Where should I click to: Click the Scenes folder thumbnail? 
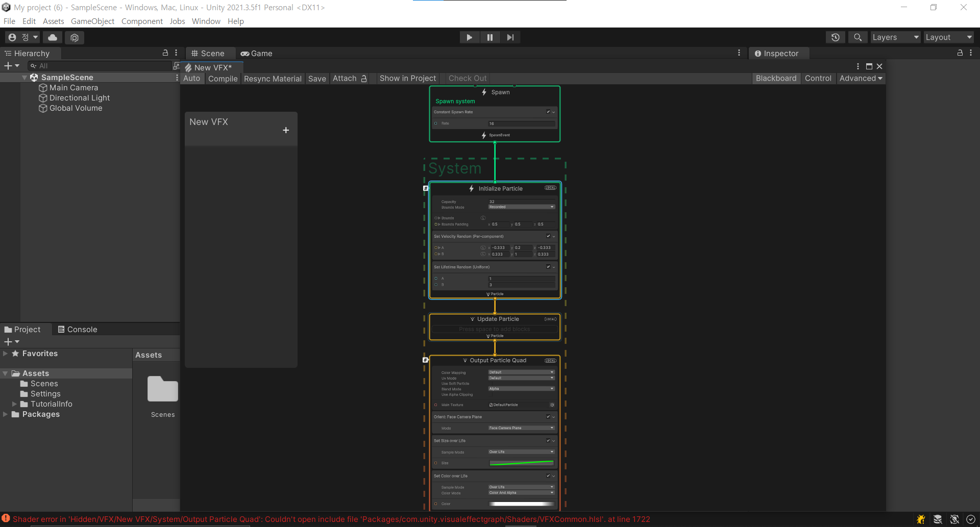[163, 389]
